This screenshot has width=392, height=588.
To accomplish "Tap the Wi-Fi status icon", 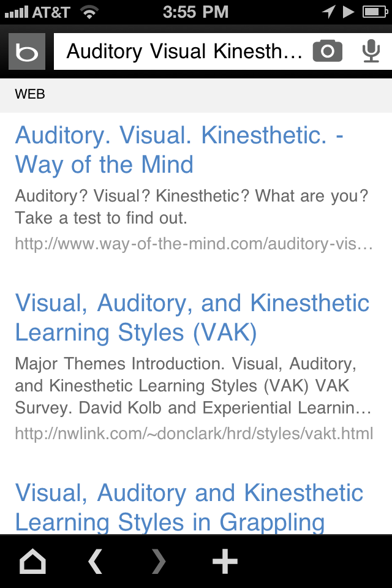I will pos(90,12).
